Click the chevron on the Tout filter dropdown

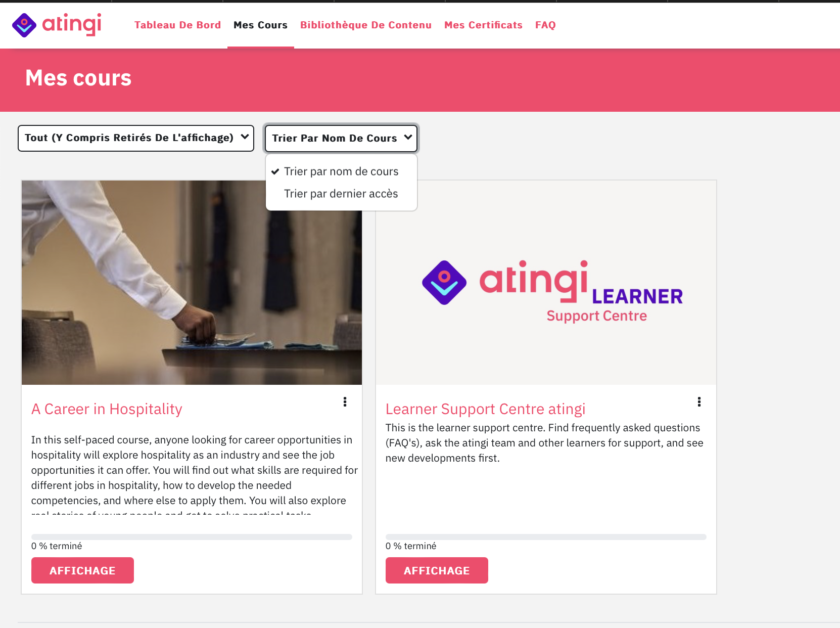tap(245, 137)
